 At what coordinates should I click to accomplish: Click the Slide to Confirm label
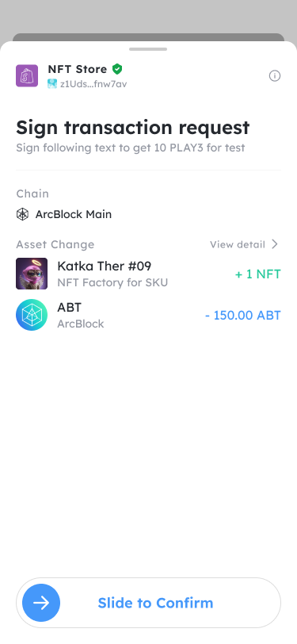click(x=155, y=603)
